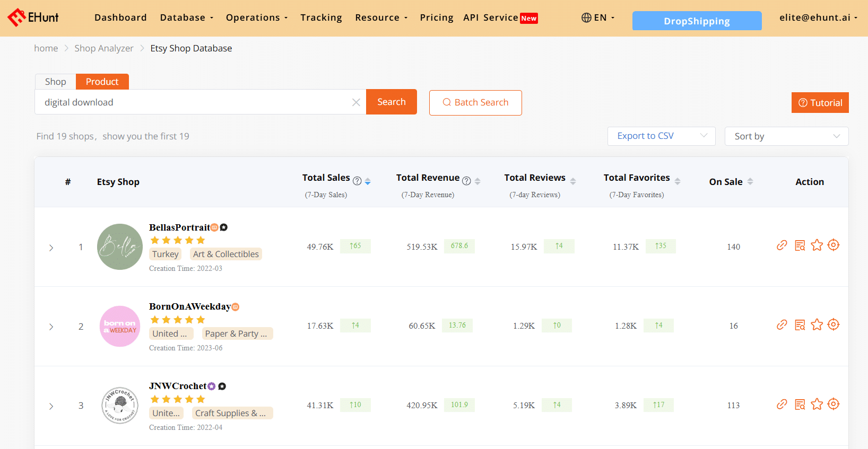
Task: Click Art & Collectibles category tag
Action: (x=226, y=254)
